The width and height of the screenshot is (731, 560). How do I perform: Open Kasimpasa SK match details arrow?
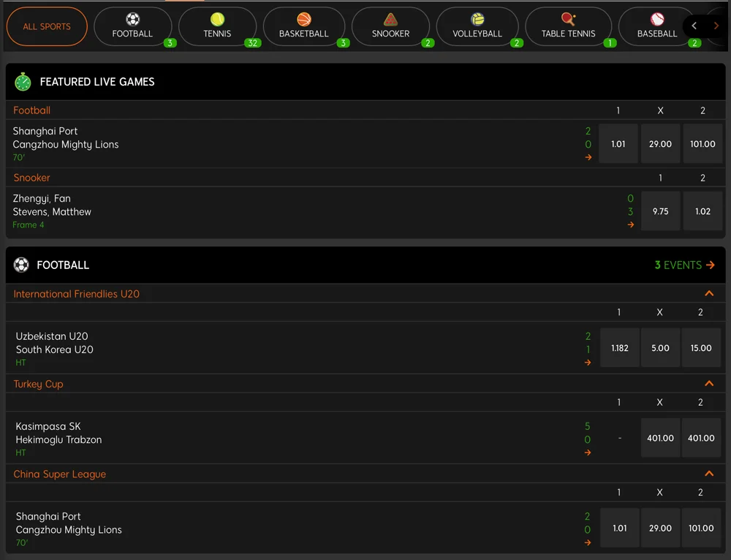tap(588, 453)
